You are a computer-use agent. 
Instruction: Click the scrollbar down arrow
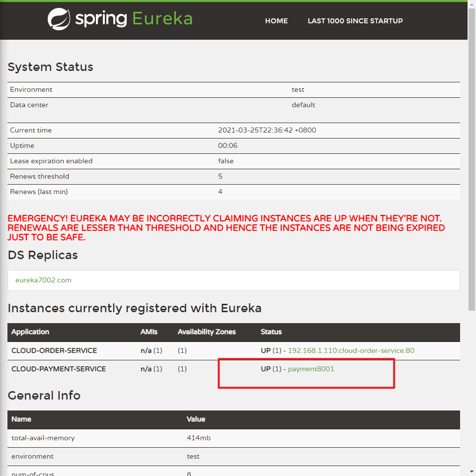pyautogui.click(x=472, y=472)
